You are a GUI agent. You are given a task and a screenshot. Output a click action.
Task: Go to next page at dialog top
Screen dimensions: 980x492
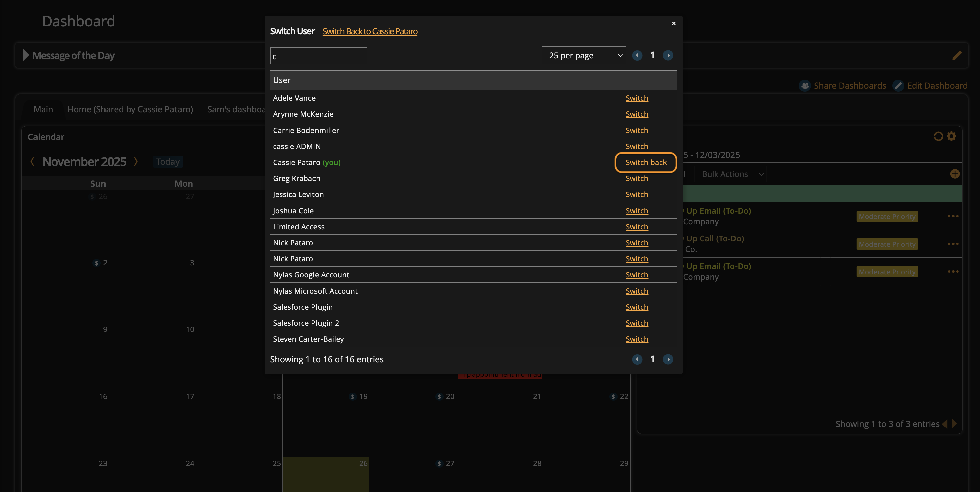pyautogui.click(x=668, y=56)
